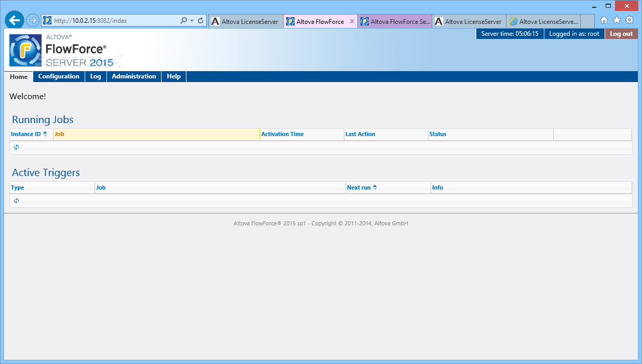Click the browser Back arrow button
The height and width of the screenshot is (364, 642).
click(x=15, y=20)
